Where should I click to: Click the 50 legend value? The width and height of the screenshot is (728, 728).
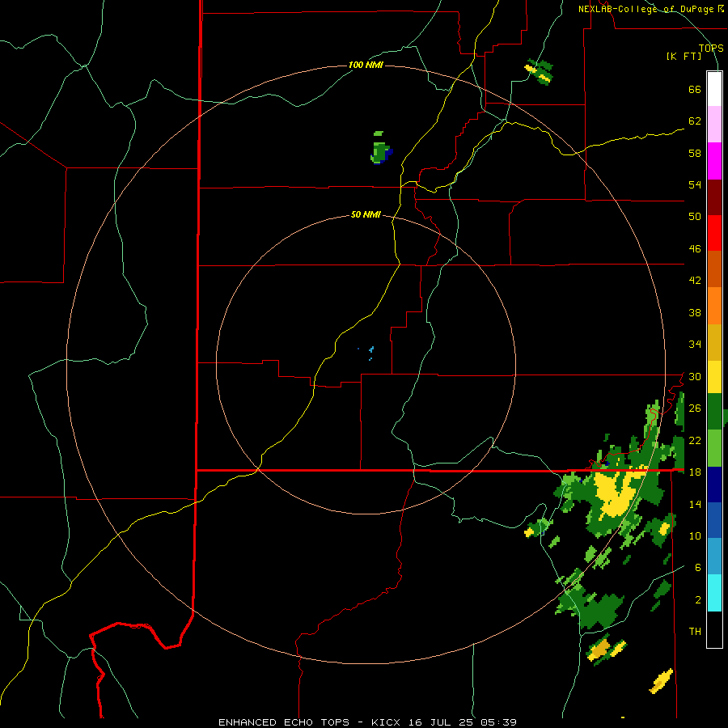click(x=695, y=217)
